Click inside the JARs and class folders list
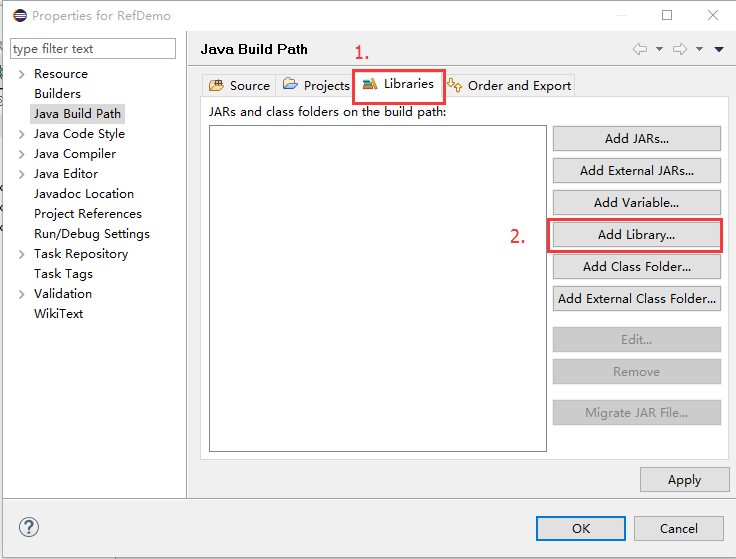This screenshot has height=559, width=736. click(378, 288)
